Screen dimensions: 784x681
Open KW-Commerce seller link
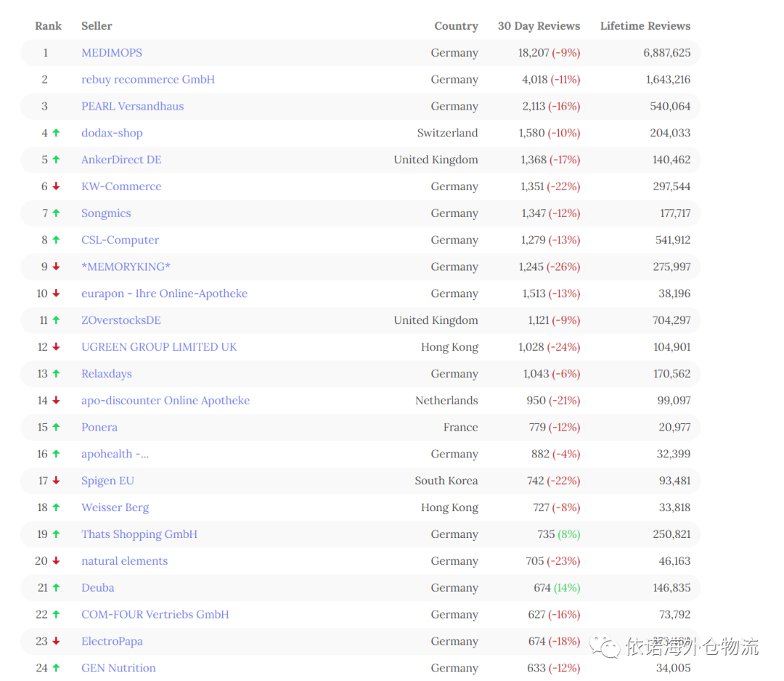121,187
